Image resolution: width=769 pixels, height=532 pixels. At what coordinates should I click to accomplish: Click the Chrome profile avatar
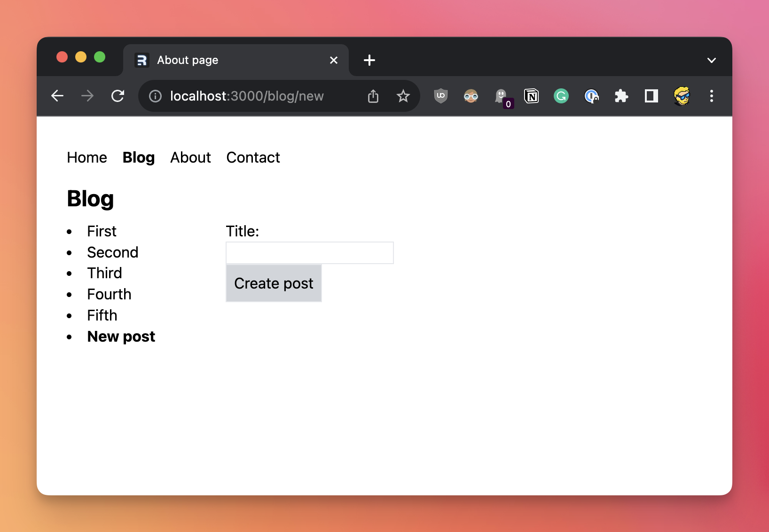681,96
